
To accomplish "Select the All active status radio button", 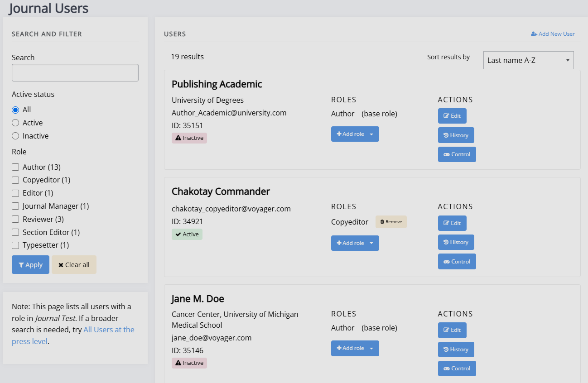I will 15,110.
